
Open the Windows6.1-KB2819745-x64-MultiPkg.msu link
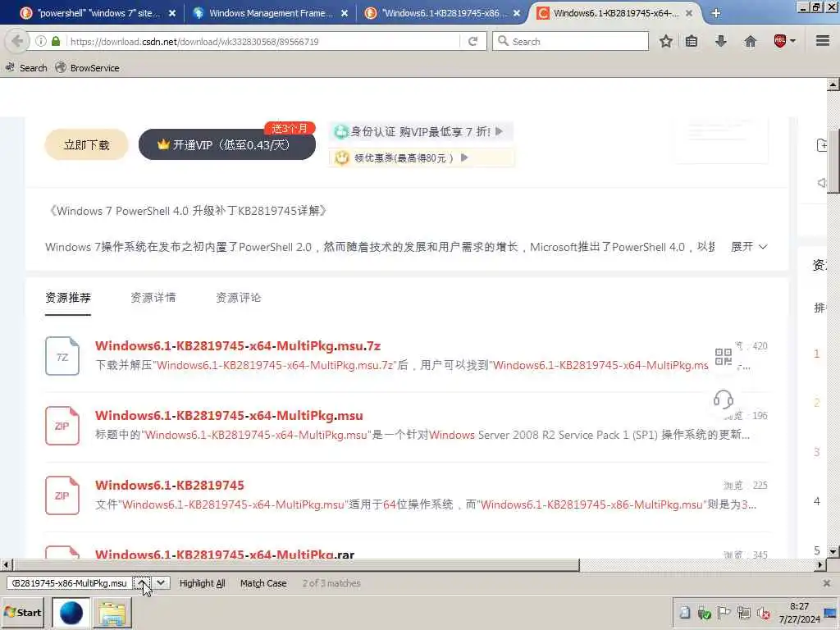click(x=229, y=415)
